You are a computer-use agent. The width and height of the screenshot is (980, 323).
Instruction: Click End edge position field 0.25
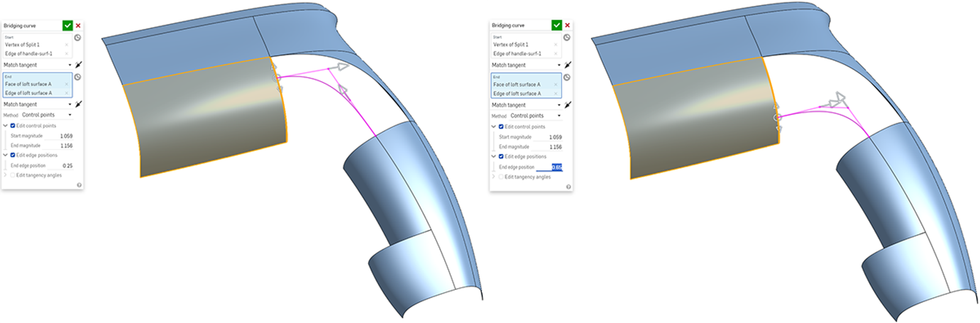[x=61, y=165]
